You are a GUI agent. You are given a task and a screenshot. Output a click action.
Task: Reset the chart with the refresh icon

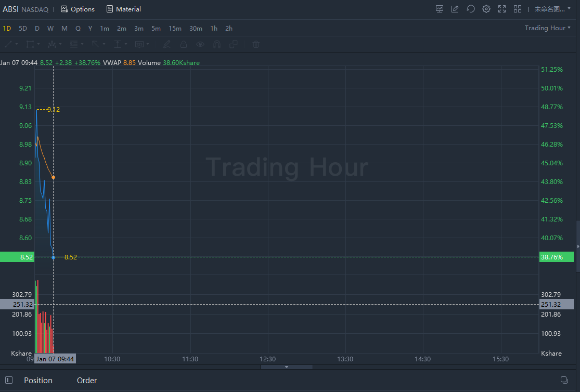tap(471, 9)
